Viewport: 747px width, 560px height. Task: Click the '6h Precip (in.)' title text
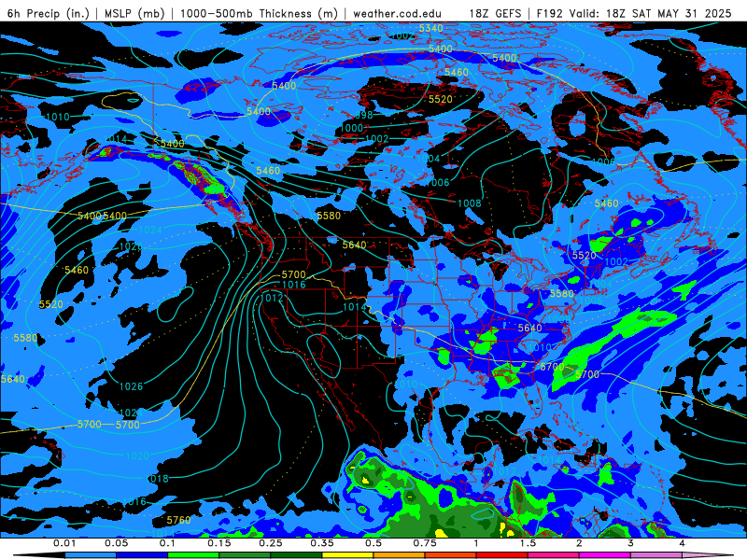(49, 13)
